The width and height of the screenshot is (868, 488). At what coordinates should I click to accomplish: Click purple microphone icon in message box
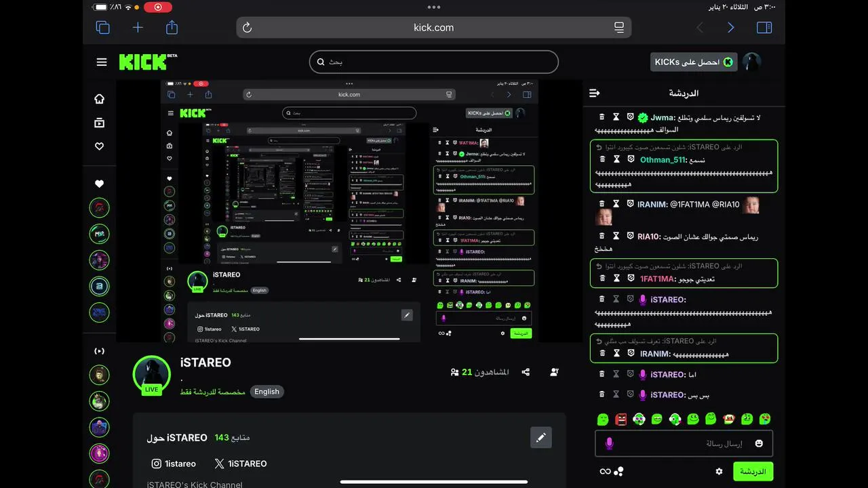[609, 443]
